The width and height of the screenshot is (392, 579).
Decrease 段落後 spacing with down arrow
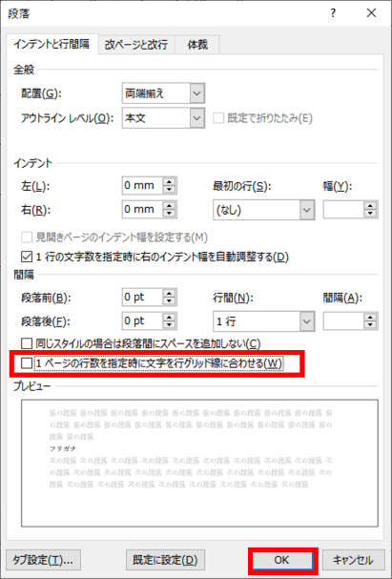[x=170, y=325]
